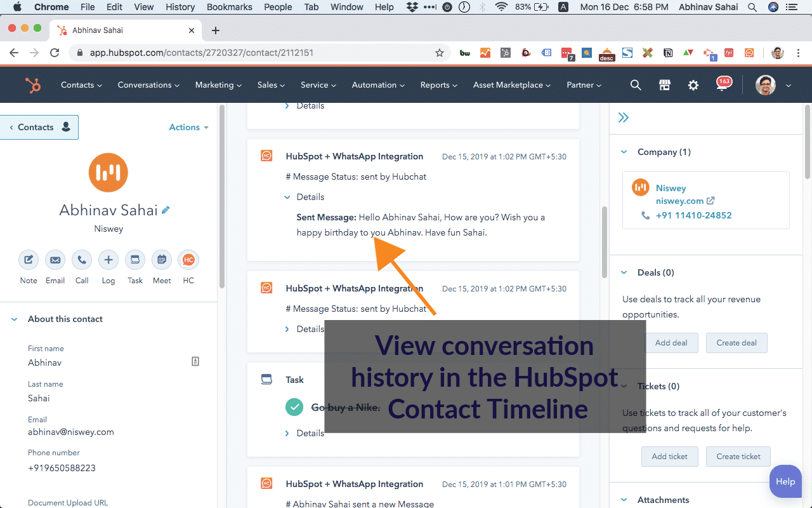Open the Bookmarks menu in macOS menu bar
812x508 pixels.
pos(230,7)
